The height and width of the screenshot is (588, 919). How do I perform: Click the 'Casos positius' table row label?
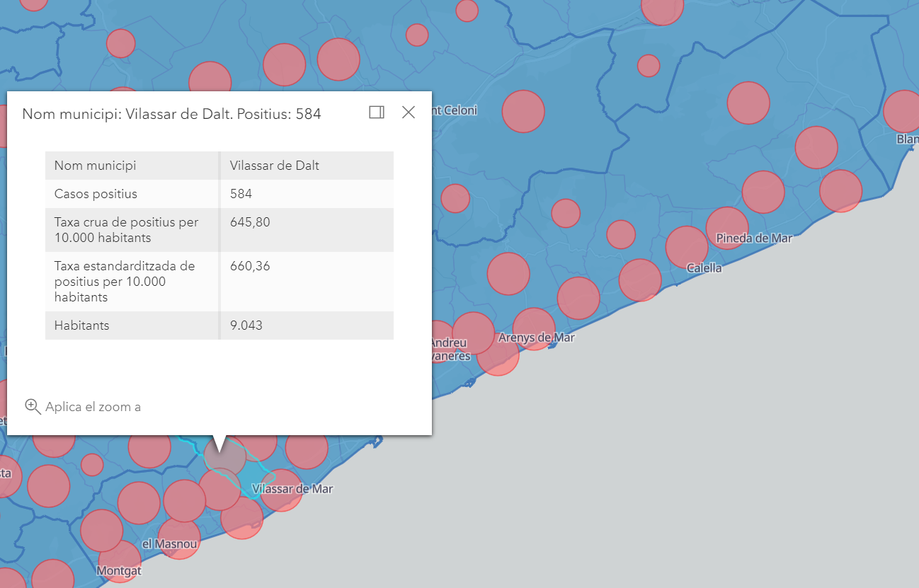pyautogui.click(x=96, y=194)
